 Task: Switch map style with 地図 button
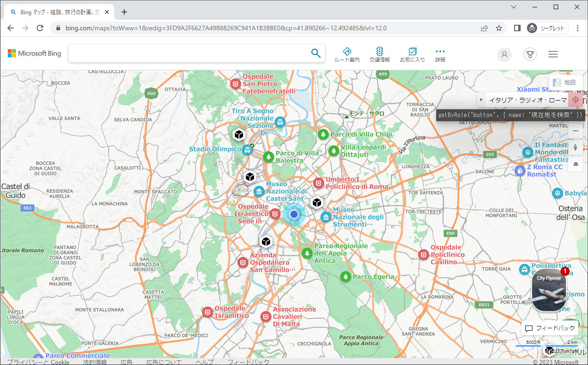566,83
